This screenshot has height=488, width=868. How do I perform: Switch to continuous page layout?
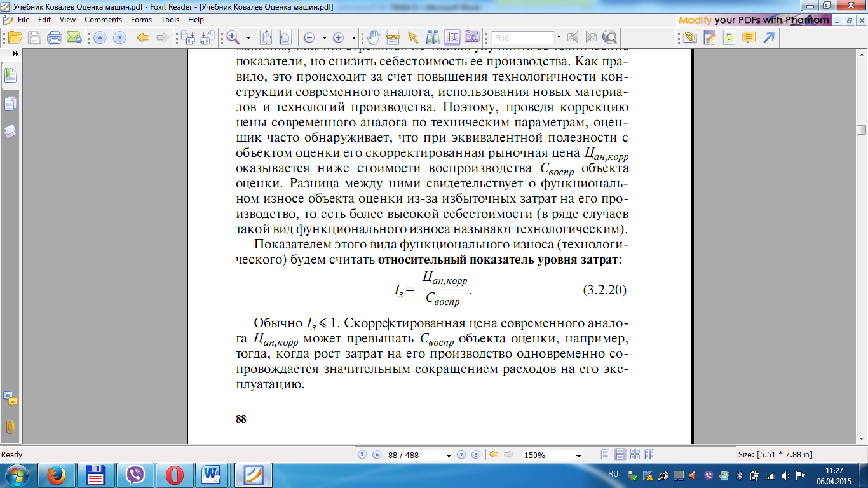click(620, 455)
